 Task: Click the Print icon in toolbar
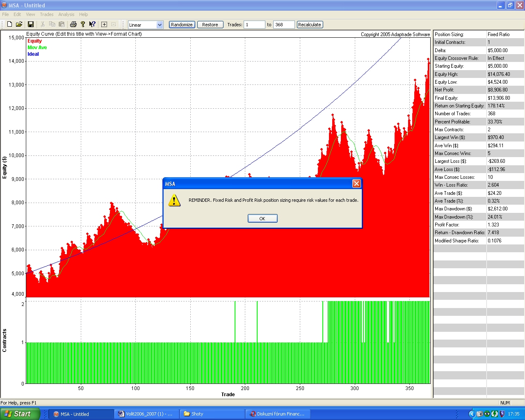73,25
